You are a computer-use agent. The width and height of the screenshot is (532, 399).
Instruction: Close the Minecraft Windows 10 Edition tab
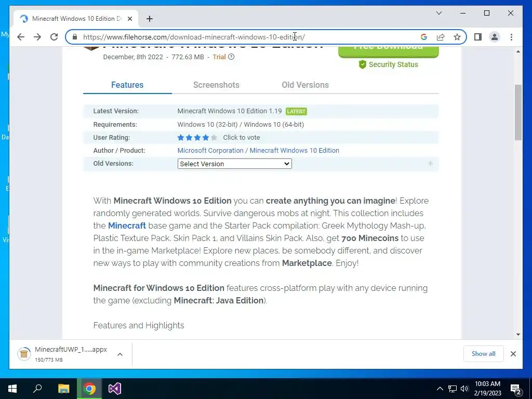pos(129,19)
